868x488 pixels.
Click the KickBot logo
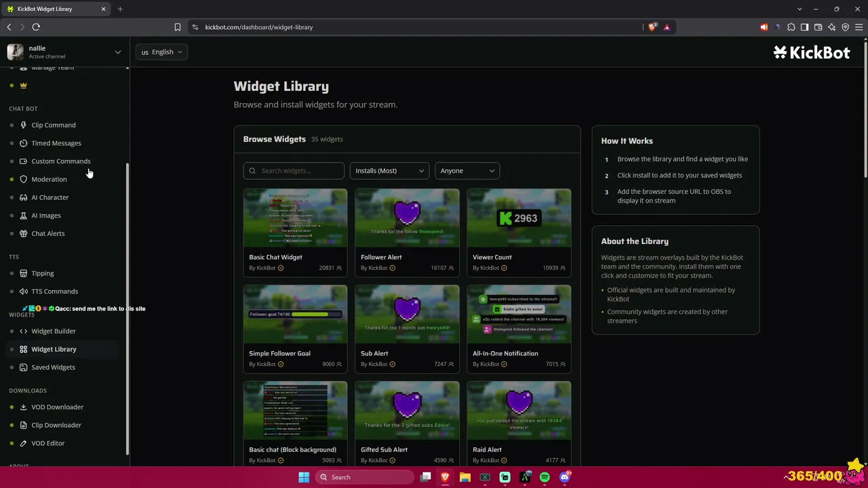tap(812, 52)
